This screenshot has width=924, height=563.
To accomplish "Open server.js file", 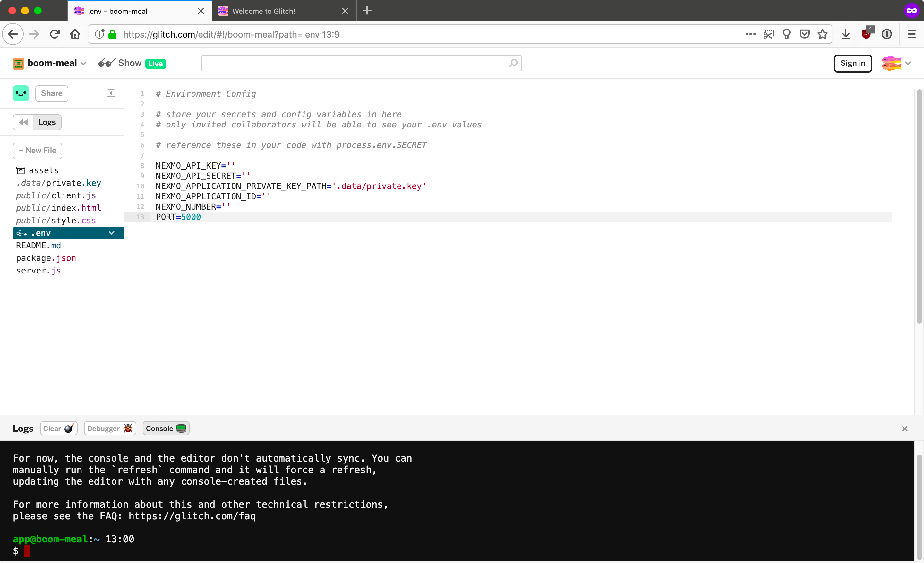I will tap(38, 271).
